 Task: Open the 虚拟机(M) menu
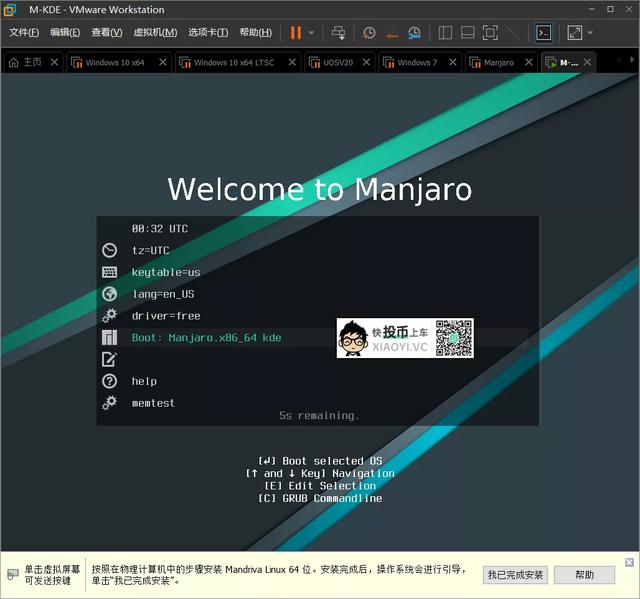(155, 32)
